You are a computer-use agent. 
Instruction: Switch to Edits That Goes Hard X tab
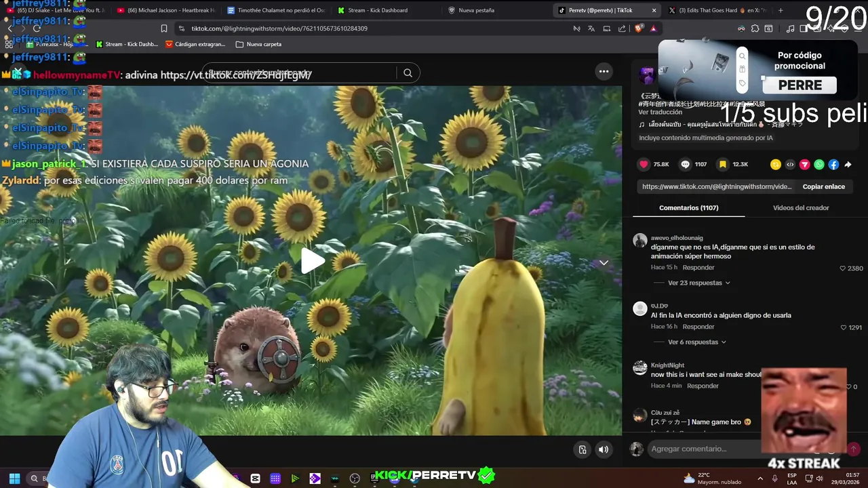pyautogui.click(x=717, y=10)
